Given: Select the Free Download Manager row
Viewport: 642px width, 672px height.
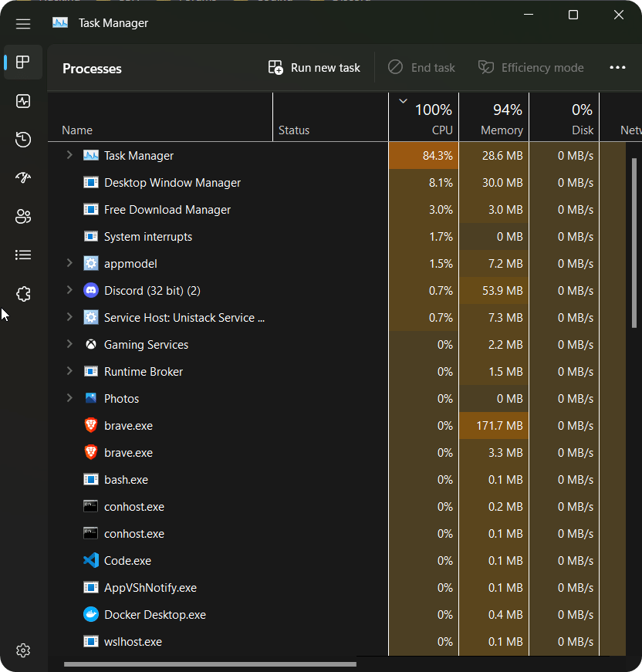Looking at the screenshot, I should tap(336, 210).
